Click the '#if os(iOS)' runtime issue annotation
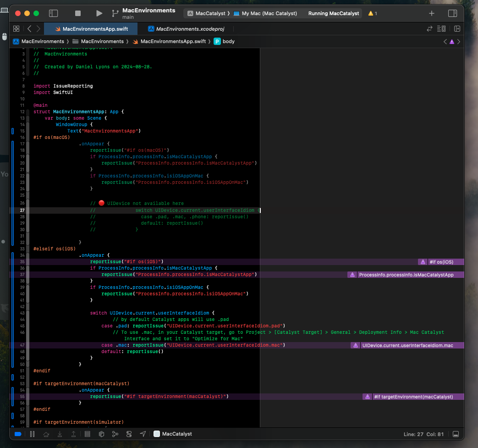 pyautogui.click(x=441, y=262)
